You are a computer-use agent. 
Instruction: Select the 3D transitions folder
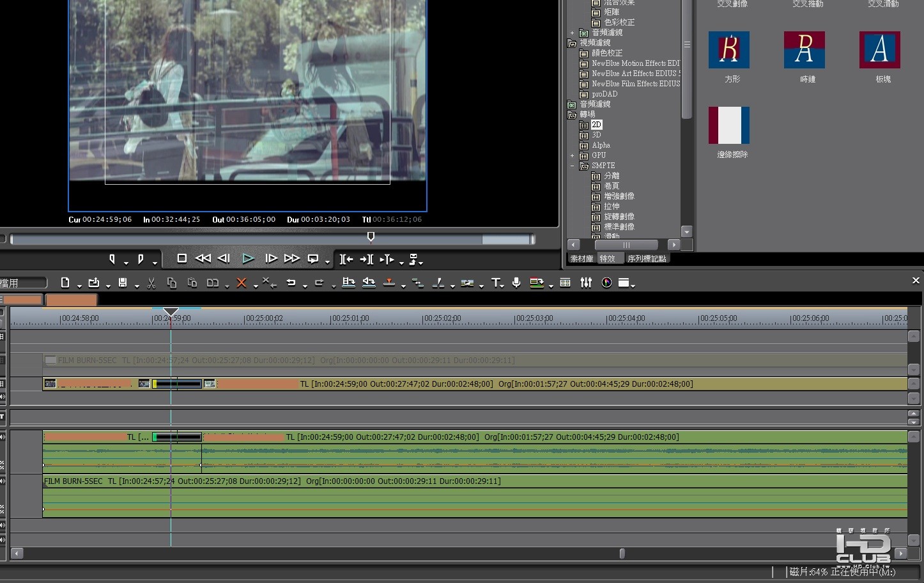point(596,135)
